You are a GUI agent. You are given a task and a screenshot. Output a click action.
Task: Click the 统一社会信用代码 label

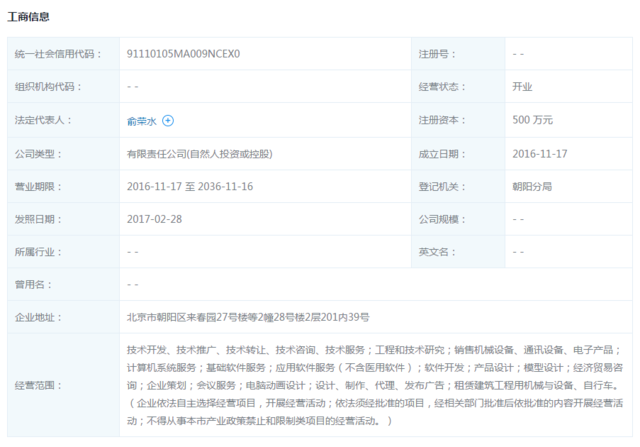tap(58, 54)
